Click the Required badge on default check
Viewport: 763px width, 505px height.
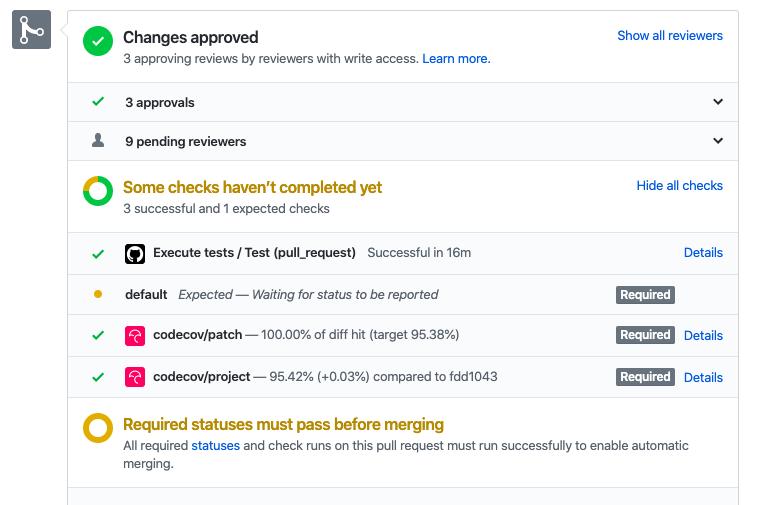pos(645,295)
